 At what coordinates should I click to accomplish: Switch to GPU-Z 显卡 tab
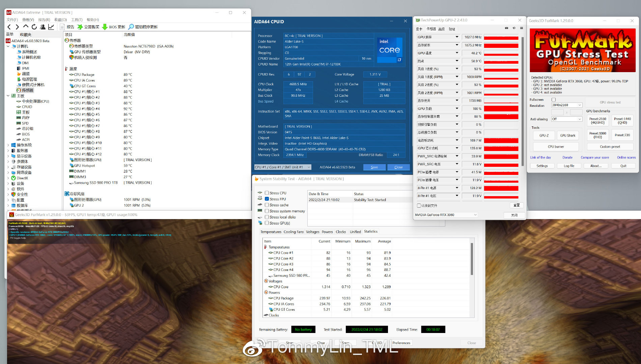419,29
